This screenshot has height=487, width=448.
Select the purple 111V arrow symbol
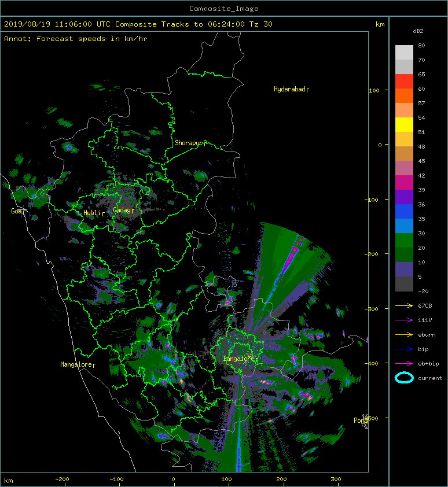[404, 320]
